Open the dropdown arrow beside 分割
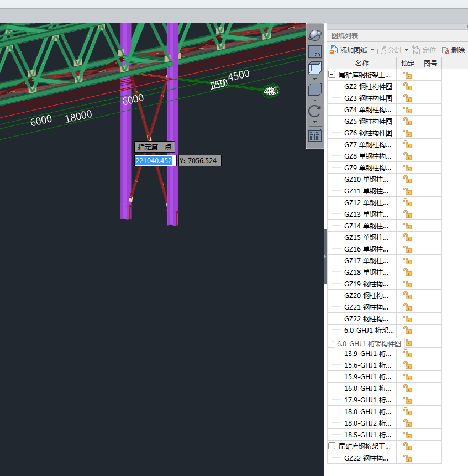This screenshot has width=468, height=476. pos(406,50)
